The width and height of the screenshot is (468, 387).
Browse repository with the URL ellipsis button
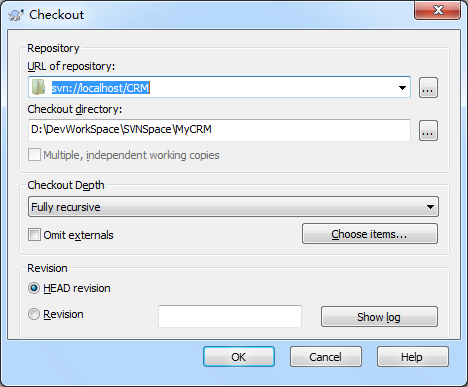428,88
